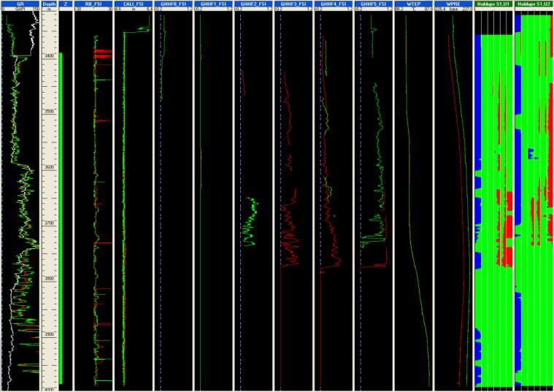Click the GHHF3_FSI track header
This screenshot has width=554, height=392.
click(x=293, y=4)
